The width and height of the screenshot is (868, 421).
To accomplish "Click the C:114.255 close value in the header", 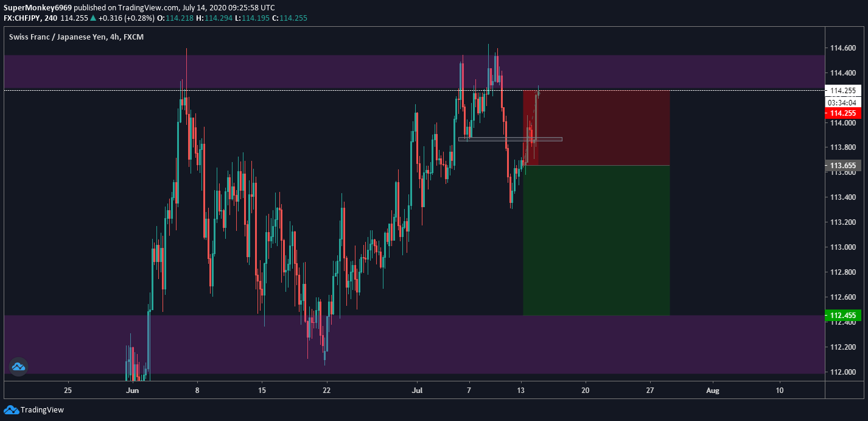I will (x=289, y=18).
